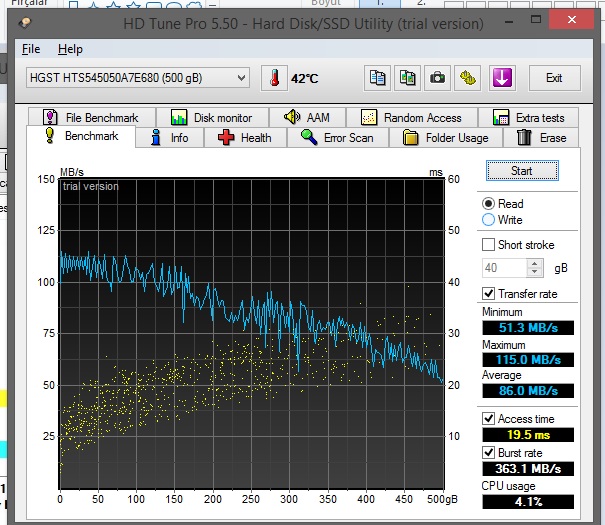Click the AAM speaker icon
605x525 pixels.
(x=292, y=116)
